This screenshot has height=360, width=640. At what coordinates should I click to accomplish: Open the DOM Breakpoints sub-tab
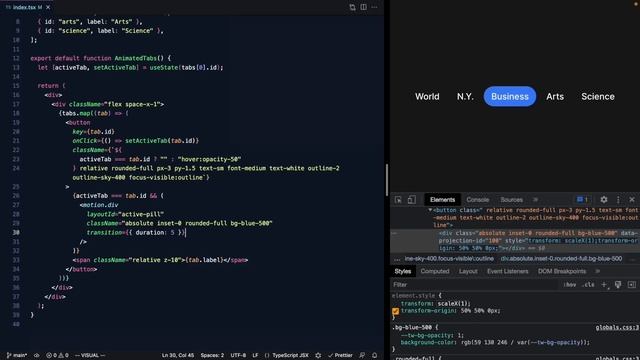tap(562, 271)
